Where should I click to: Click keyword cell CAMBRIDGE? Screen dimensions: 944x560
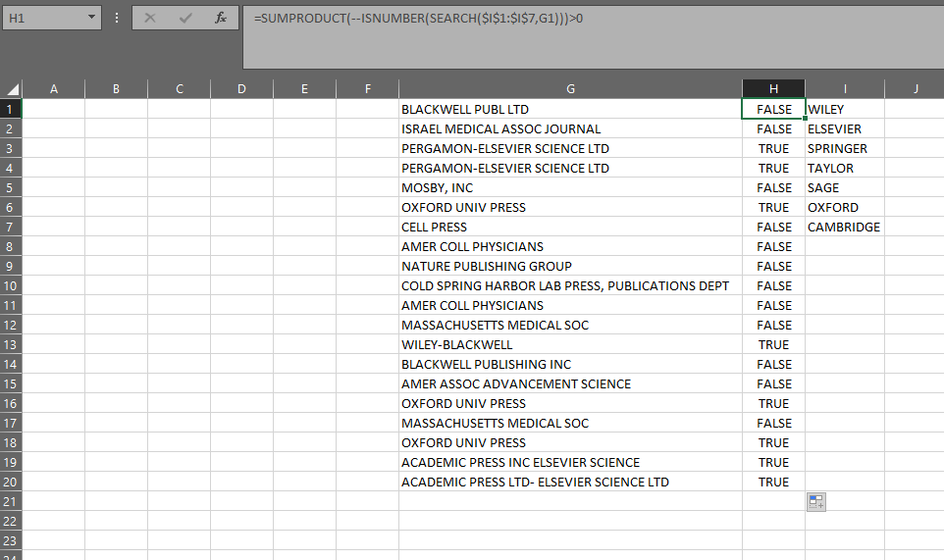[845, 227]
